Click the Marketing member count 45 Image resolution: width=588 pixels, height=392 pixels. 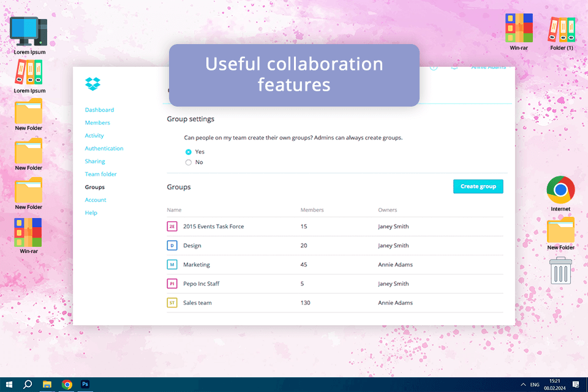tap(304, 265)
